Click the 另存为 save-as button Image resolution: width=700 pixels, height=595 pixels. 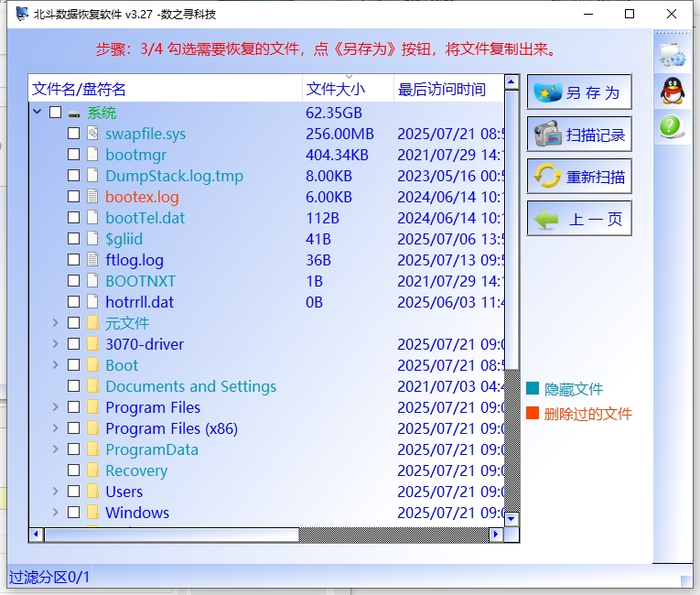579,92
